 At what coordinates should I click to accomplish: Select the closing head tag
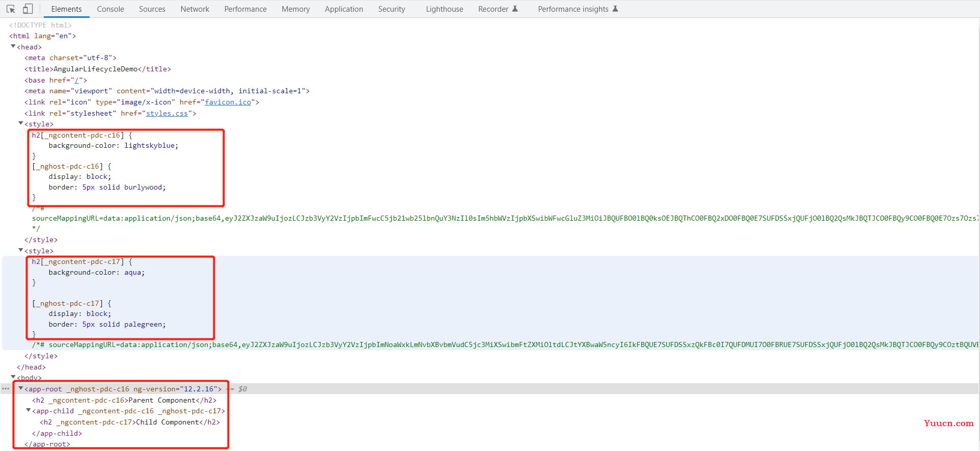(31, 367)
